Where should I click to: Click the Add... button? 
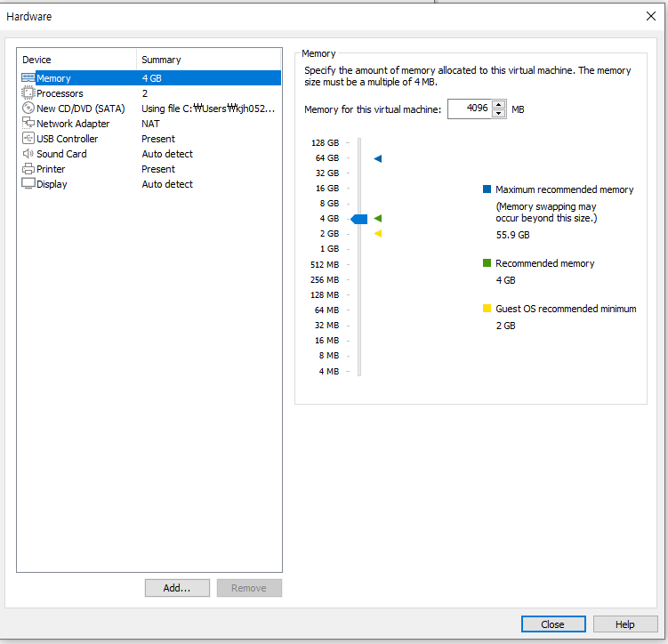[x=177, y=588]
